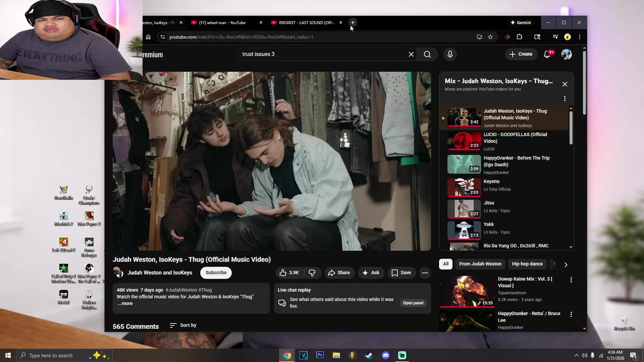Open Chrome's three-dot menu

coord(579,37)
